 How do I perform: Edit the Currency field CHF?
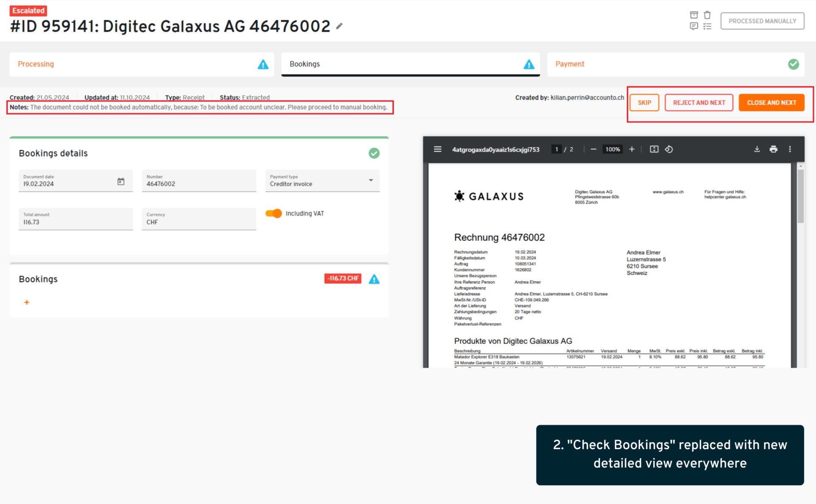(x=199, y=219)
